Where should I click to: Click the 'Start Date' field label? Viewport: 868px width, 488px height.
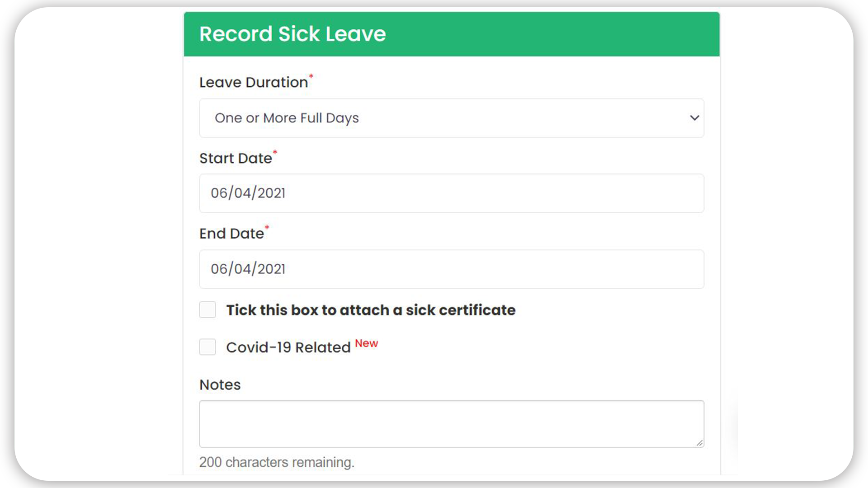(x=236, y=158)
